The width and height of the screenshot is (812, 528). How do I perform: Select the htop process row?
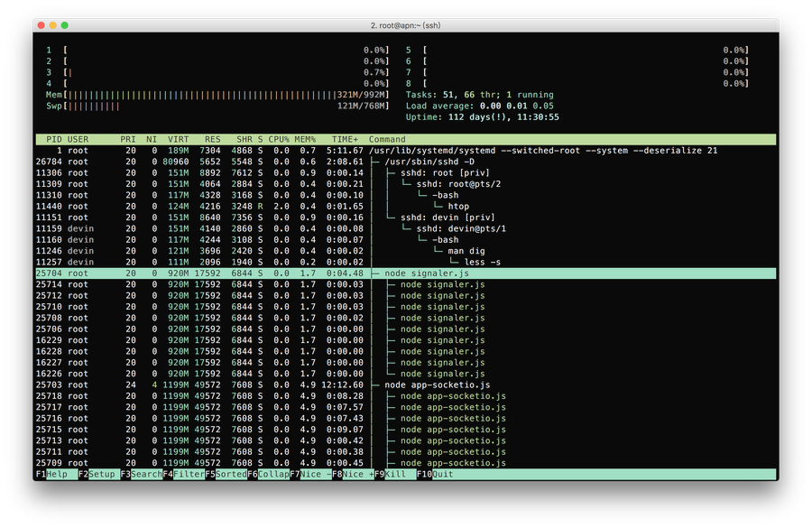point(406,206)
